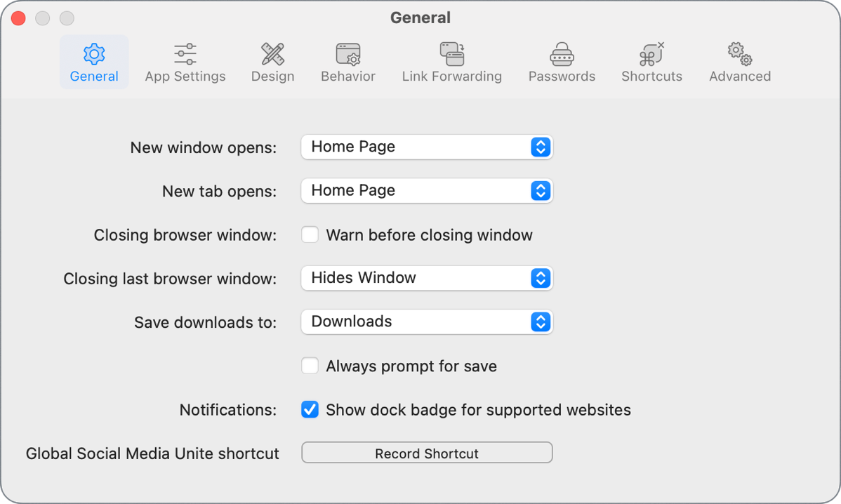The image size is (841, 504).
Task: Click the General gear icon
Action: pos(93,53)
